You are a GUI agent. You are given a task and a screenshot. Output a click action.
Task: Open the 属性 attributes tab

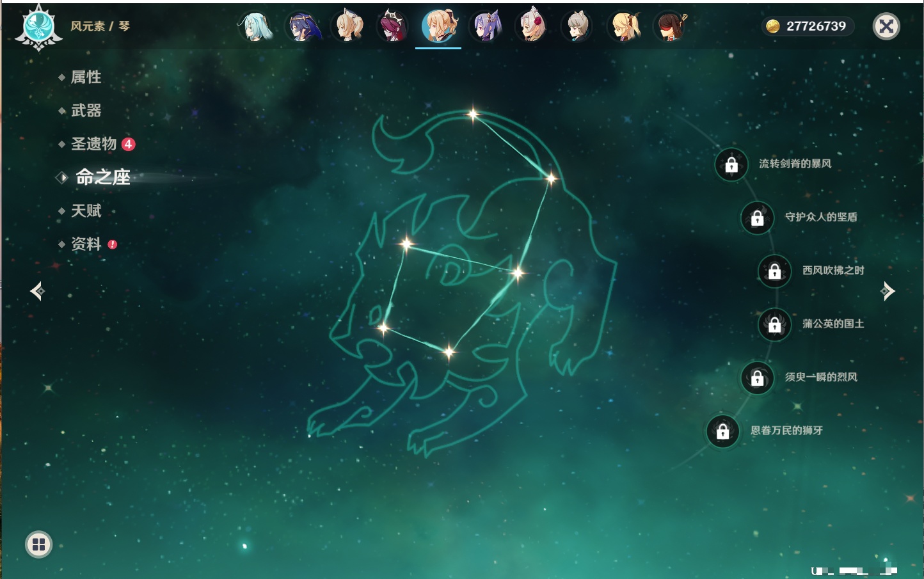pos(86,77)
